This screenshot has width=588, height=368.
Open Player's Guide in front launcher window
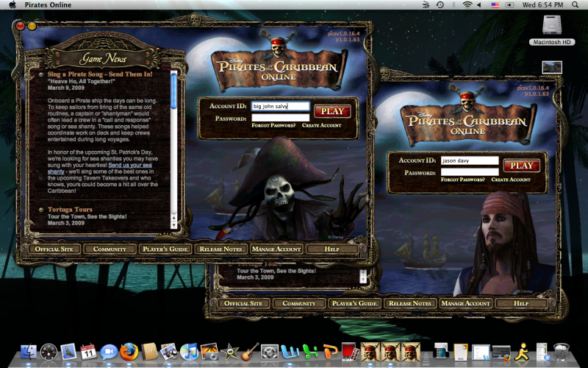click(165, 249)
